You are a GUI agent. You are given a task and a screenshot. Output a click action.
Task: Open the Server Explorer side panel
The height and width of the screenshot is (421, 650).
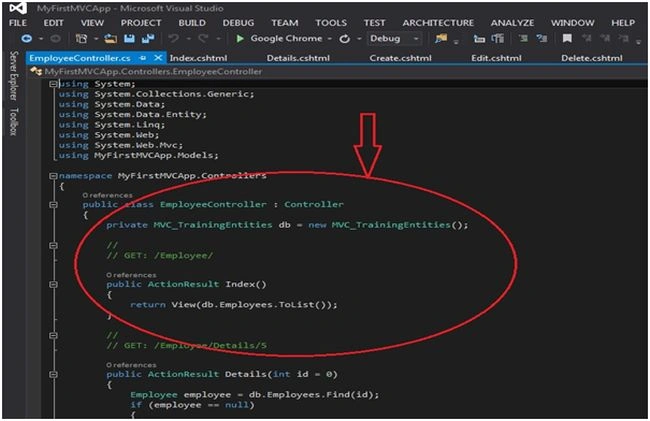(x=14, y=76)
